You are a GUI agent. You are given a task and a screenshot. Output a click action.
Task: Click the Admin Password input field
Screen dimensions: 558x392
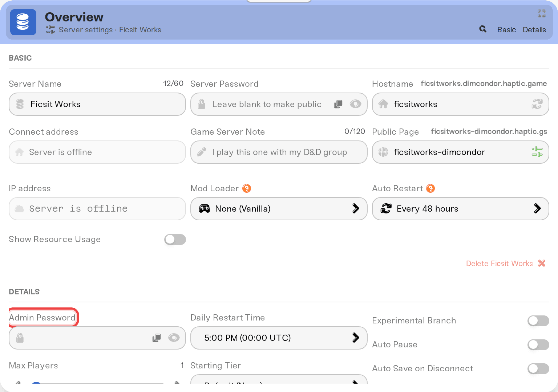point(97,338)
